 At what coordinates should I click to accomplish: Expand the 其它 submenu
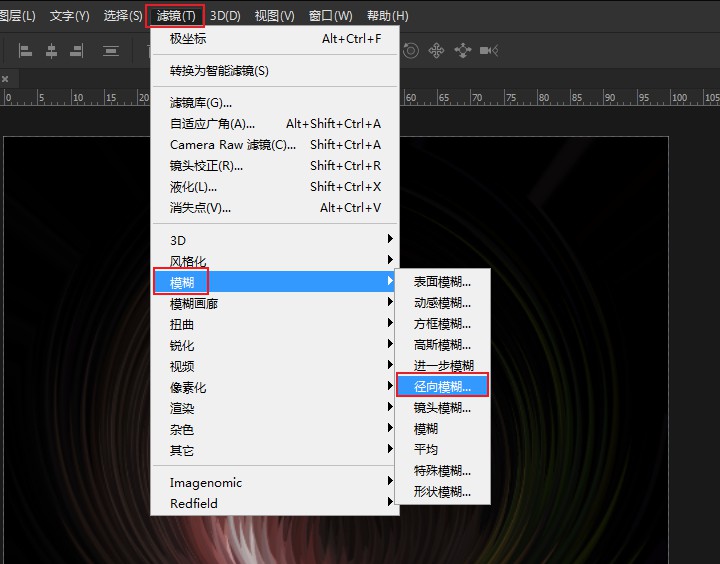point(275,450)
